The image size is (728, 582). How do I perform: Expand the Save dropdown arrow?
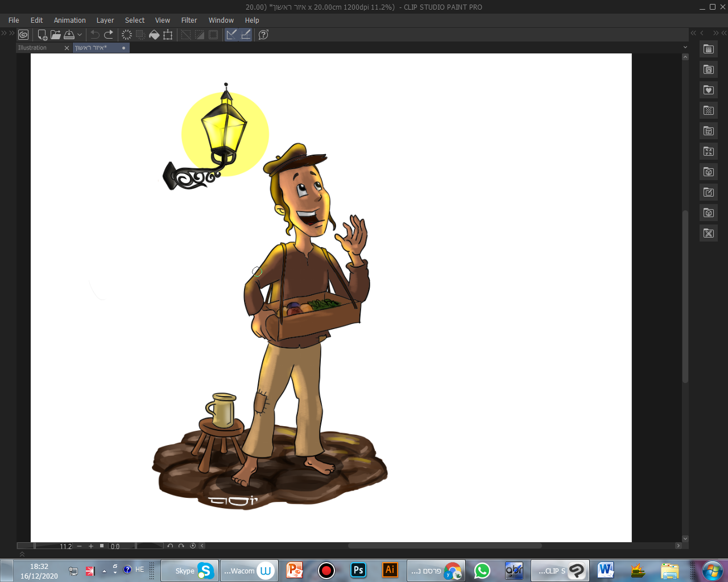tap(80, 35)
